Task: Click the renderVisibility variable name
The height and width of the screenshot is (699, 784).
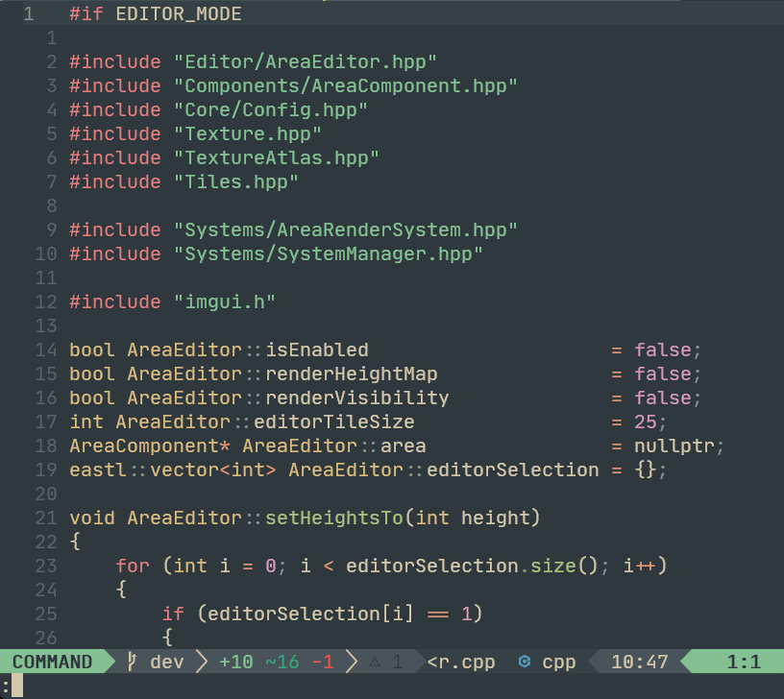Action: pos(357,398)
